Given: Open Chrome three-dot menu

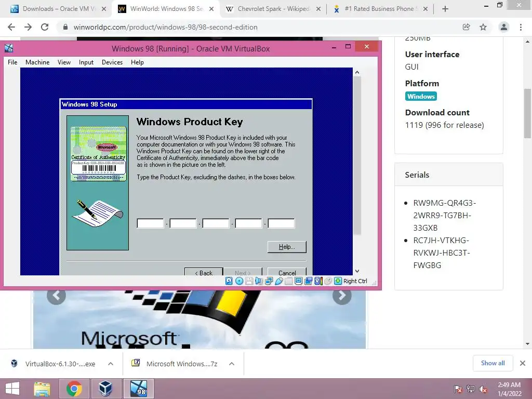Looking at the screenshot, I should tap(521, 27).
